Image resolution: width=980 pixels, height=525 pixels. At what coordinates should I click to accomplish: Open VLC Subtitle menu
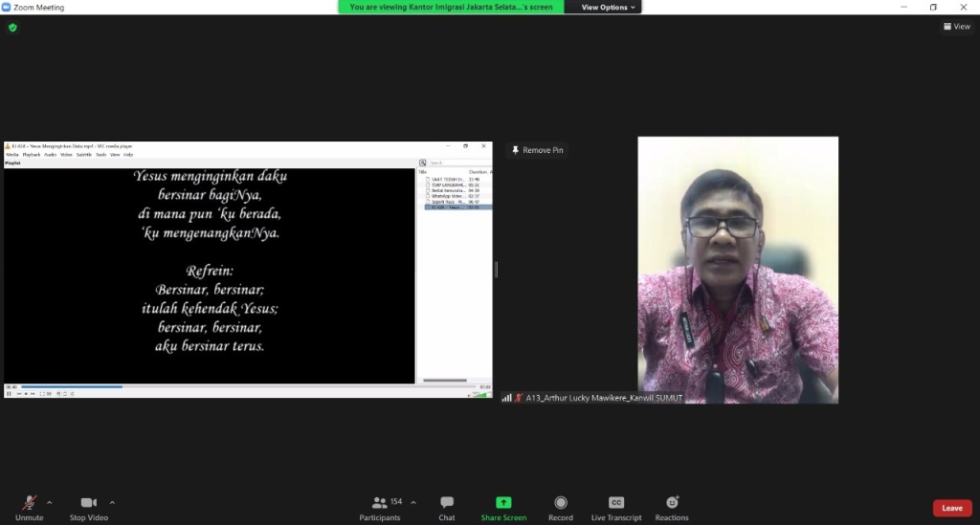(x=84, y=155)
